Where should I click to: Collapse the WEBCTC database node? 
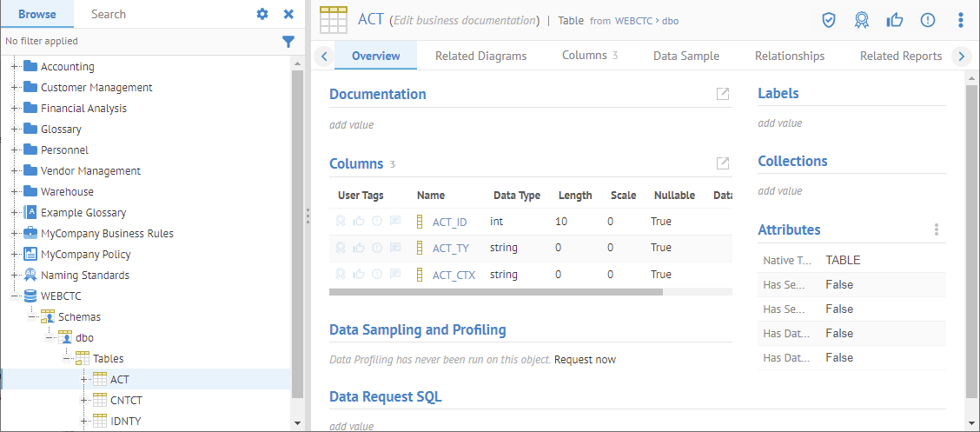tap(15, 296)
